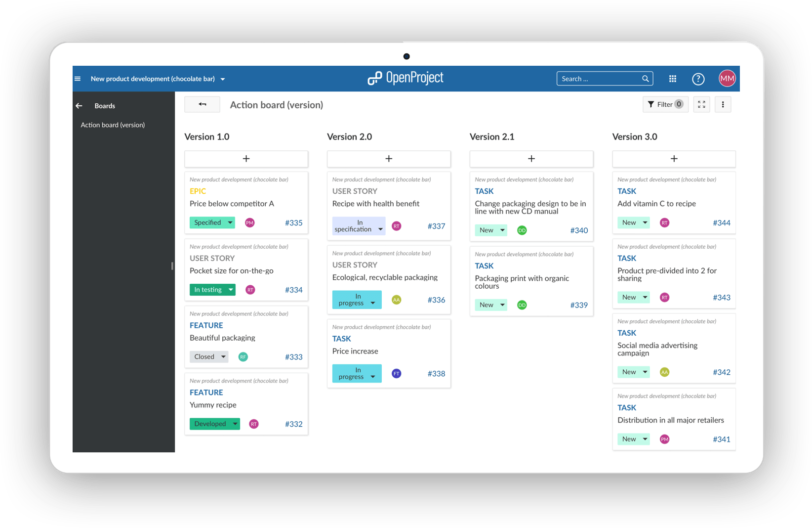Open the In testing status dropdown
This screenshot has height=528, width=812.
(212, 290)
